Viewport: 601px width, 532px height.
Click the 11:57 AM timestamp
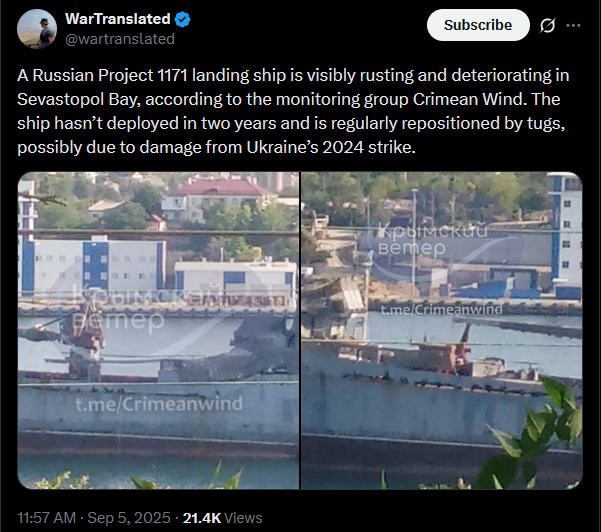tap(47, 518)
